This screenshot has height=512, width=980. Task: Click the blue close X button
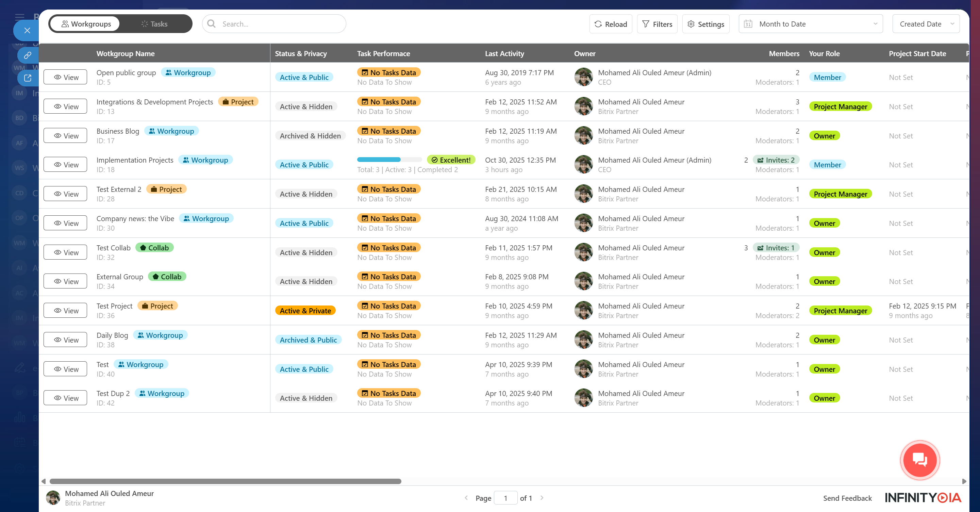point(27,30)
